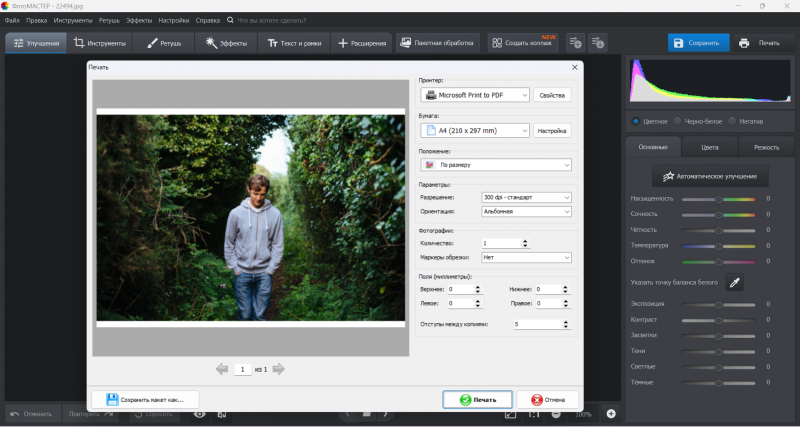Select the Цветное radio button
The image size is (800, 427).
[x=636, y=121]
